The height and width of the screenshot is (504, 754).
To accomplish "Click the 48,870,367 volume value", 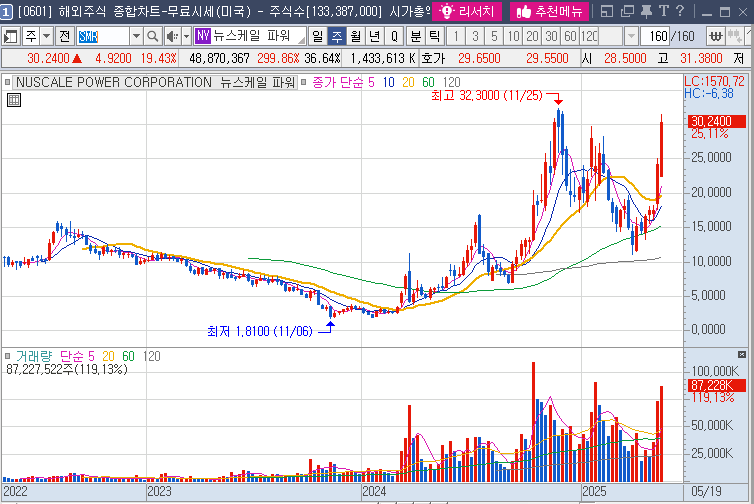I will pyautogui.click(x=219, y=59).
